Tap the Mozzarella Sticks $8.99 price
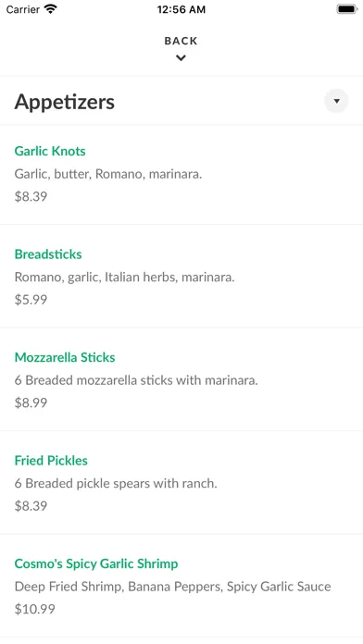Viewport: 363px width, 644px height. [x=31, y=402]
